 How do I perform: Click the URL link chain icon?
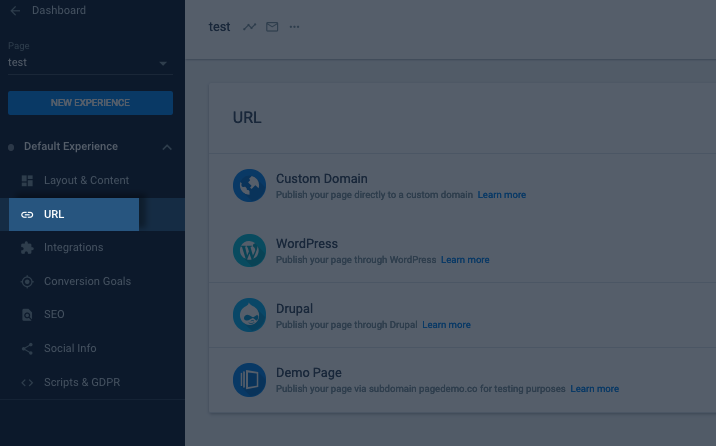27,215
